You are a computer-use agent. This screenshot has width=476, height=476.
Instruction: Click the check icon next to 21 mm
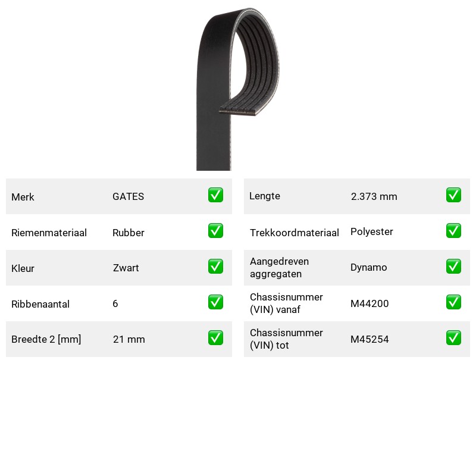(x=215, y=338)
